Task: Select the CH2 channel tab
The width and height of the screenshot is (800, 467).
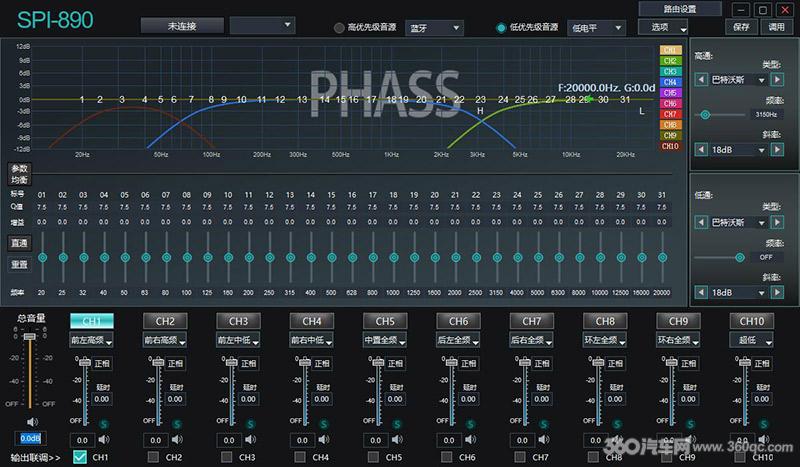Action: pyautogui.click(x=165, y=321)
